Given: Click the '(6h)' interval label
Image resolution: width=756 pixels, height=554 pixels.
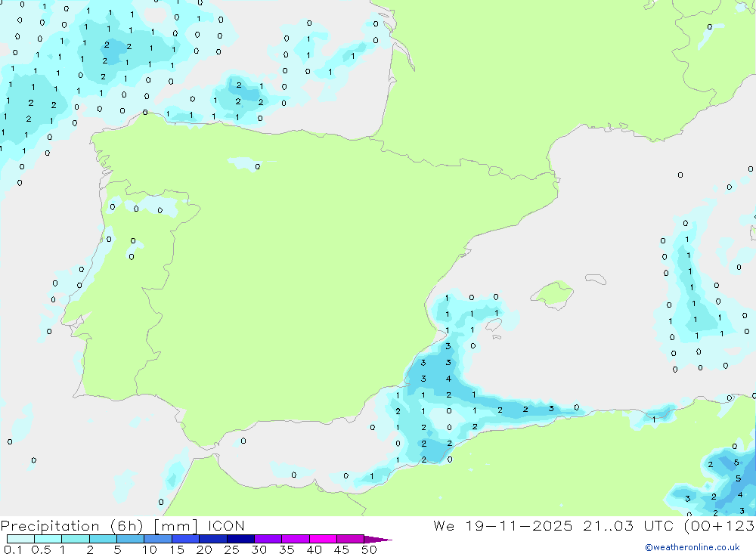Looking at the screenshot, I should [x=127, y=525].
